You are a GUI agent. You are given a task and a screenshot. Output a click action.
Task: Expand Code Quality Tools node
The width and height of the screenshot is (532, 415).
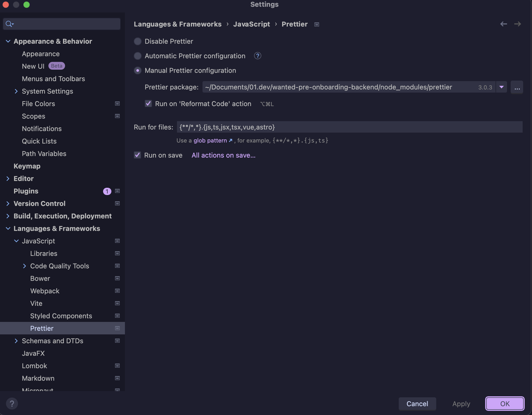point(24,266)
